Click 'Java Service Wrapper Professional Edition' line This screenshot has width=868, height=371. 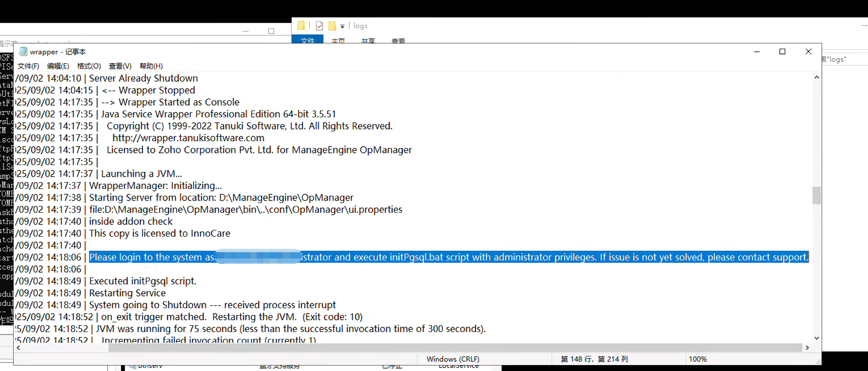tap(218, 114)
